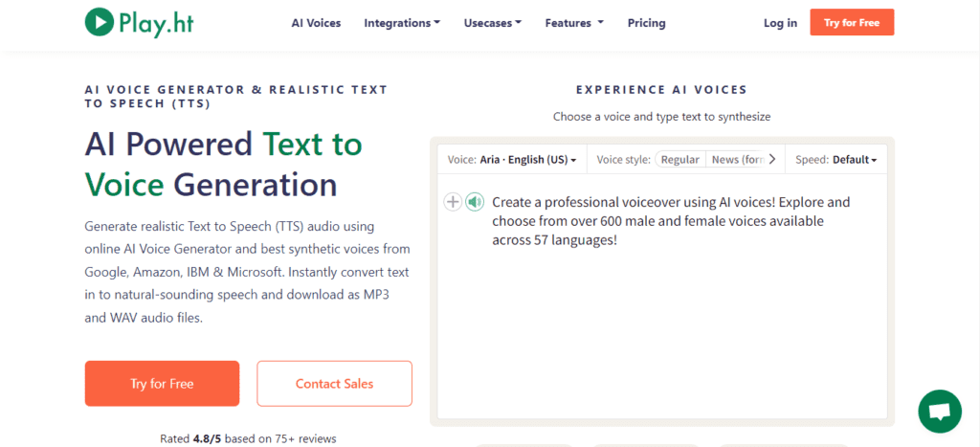Screen dimensions: 980x447
Task: Click the Log in link
Action: tap(780, 23)
